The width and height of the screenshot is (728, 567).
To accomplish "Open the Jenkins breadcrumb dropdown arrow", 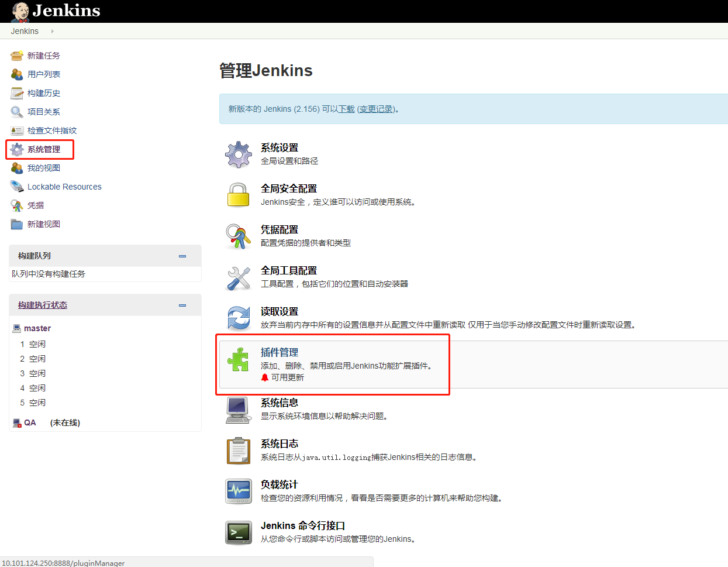I will click(52, 31).
